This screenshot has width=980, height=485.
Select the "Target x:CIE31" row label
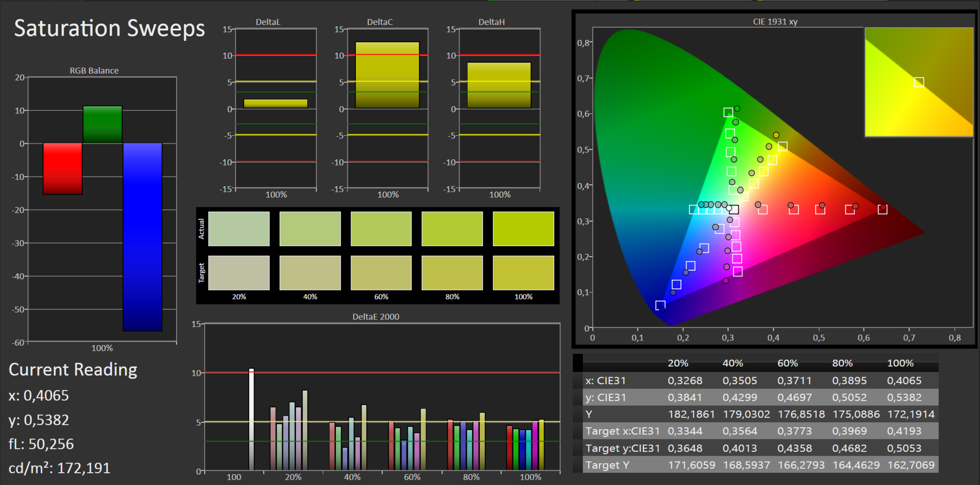click(623, 431)
